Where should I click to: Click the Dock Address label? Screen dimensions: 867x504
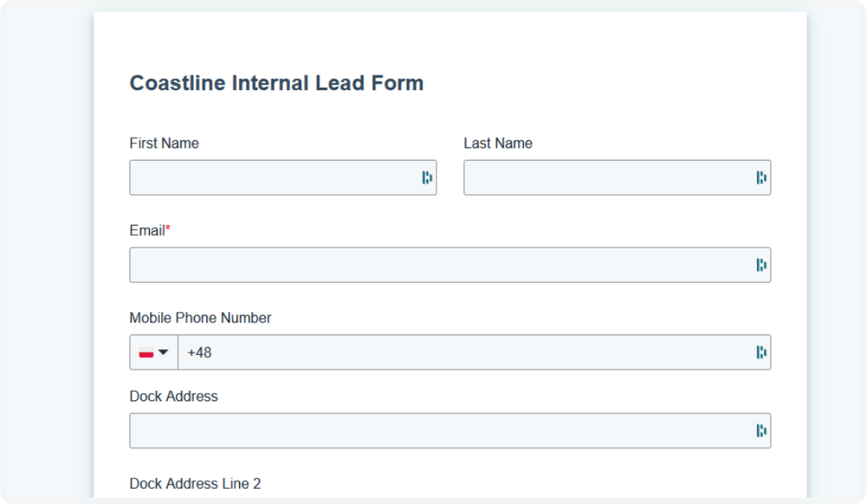pos(174,396)
